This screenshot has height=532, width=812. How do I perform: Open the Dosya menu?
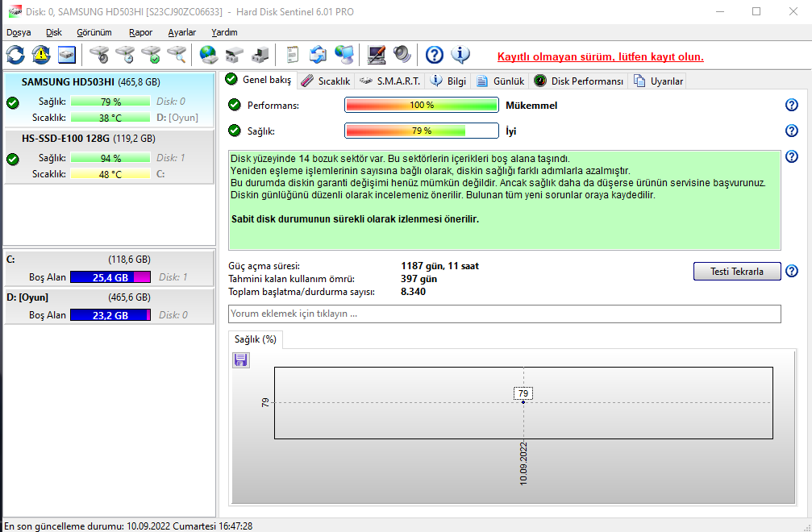[19, 32]
